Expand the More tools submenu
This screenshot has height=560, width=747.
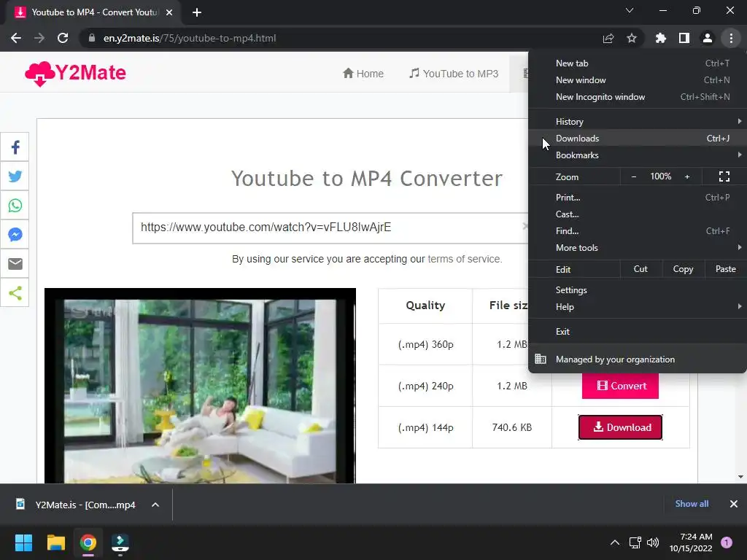point(638,248)
